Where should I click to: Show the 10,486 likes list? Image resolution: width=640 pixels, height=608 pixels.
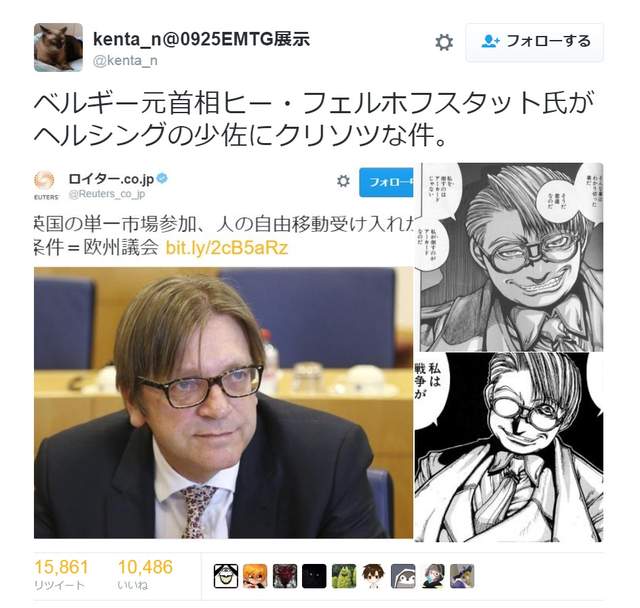(x=145, y=575)
